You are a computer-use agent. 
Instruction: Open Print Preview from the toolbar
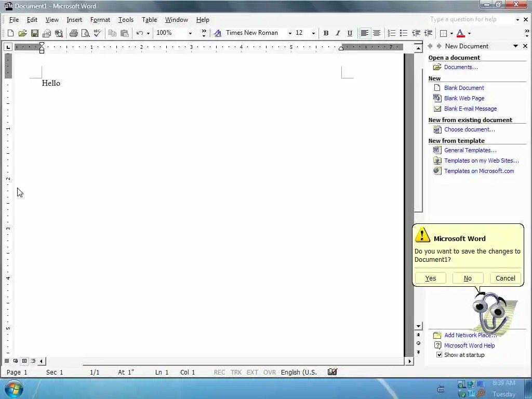coord(86,33)
